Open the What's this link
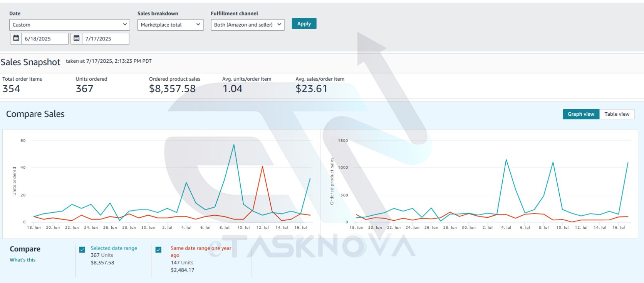The image size is (644, 283). 23,260
